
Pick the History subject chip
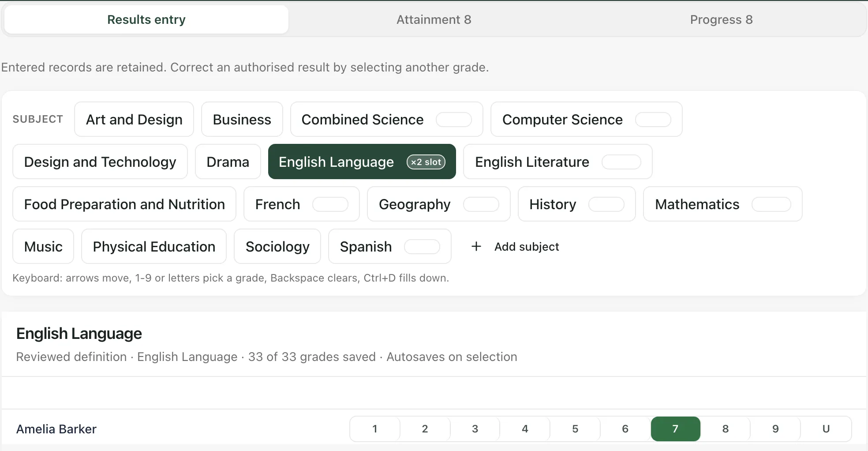576,204
